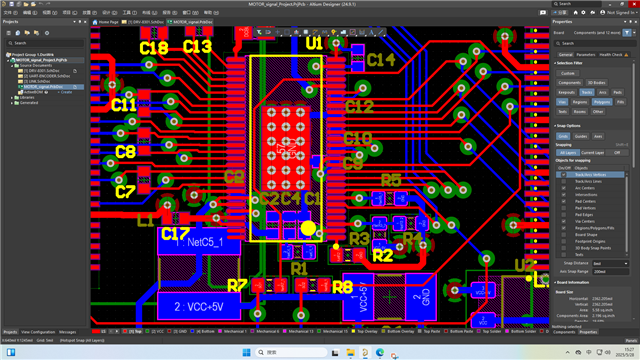Click the selection filter icon in the Active Bar
Viewport: 640px width, 360px height.
[259, 32]
